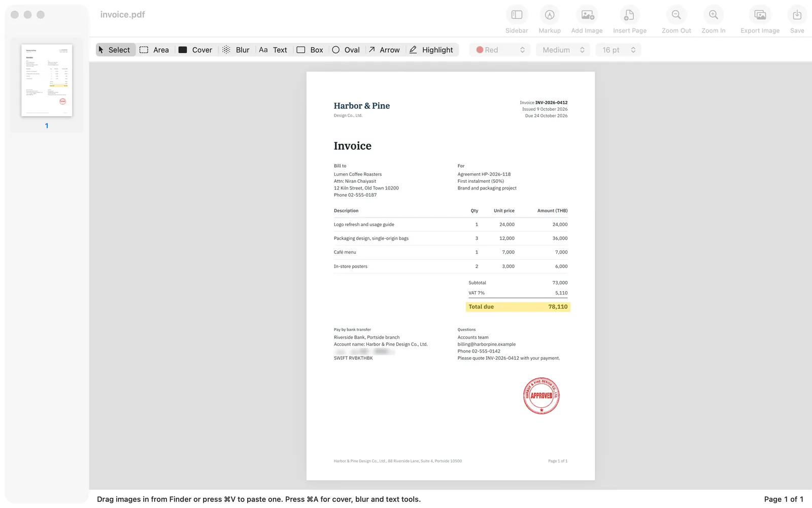Click Page 1 of 1 status text
This screenshot has width=812, height=508.
[x=784, y=499]
